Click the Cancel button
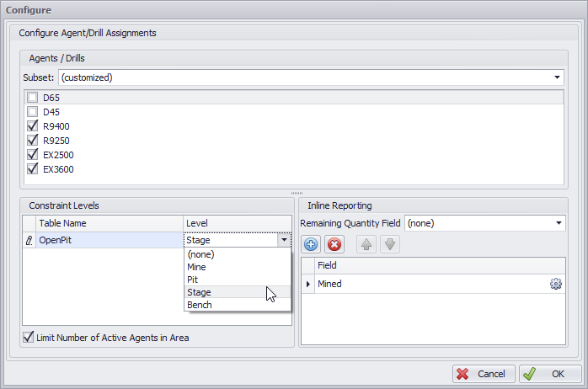Screen dimensions: 588x389 484,374
